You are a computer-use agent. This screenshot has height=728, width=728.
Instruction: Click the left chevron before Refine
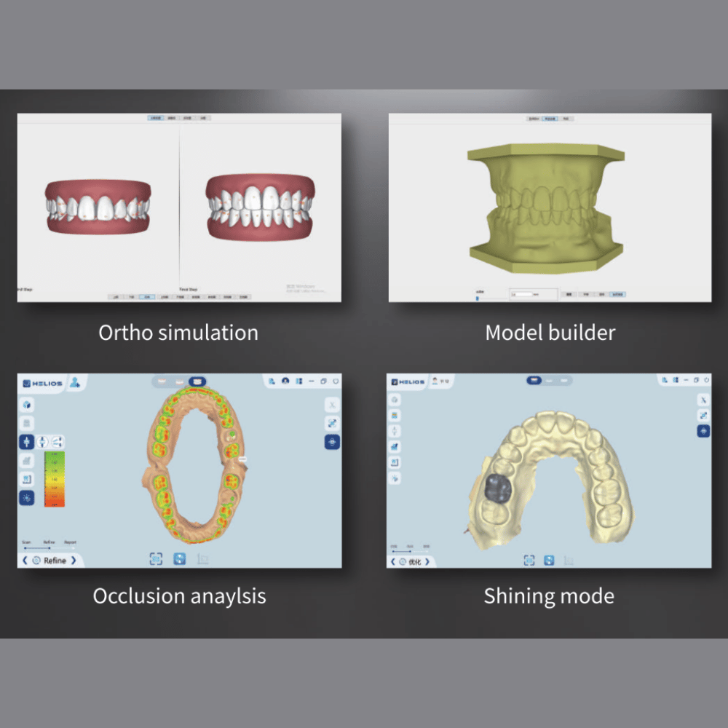tap(25, 561)
